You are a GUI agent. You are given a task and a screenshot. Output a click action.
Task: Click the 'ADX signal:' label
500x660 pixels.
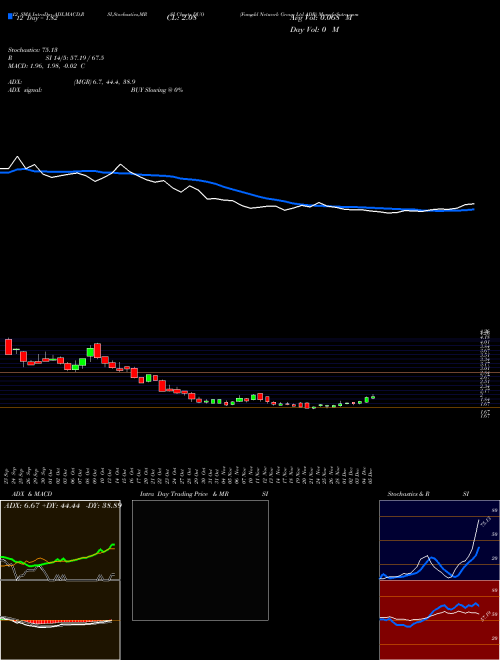(x=25, y=90)
